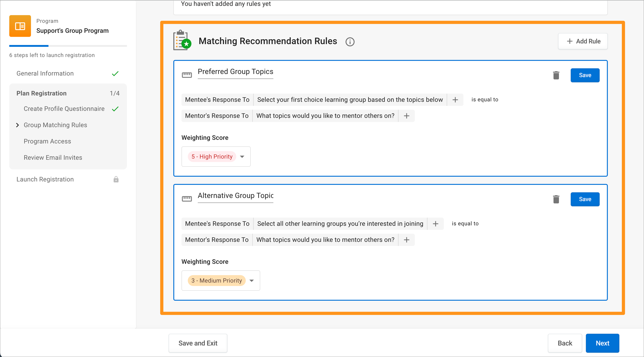Click plus next to the mentor topics question in Preferred rule
The width and height of the screenshot is (644, 357).
(407, 116)
